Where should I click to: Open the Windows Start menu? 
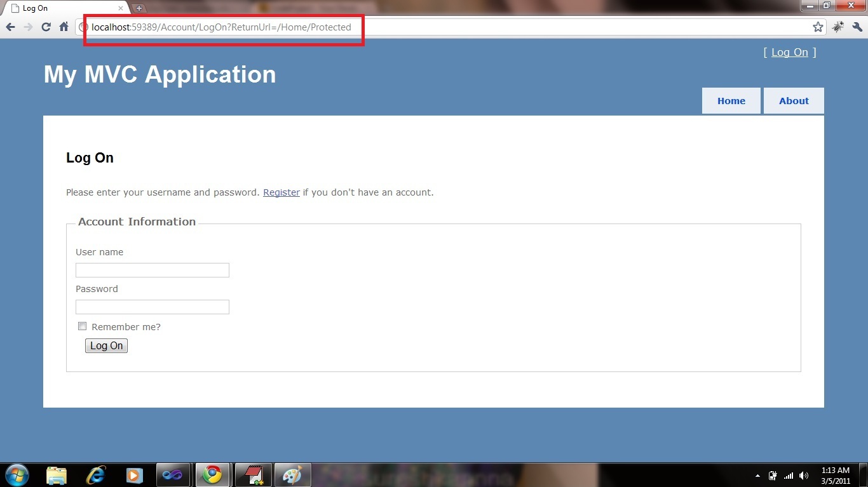tap(17, 475)
